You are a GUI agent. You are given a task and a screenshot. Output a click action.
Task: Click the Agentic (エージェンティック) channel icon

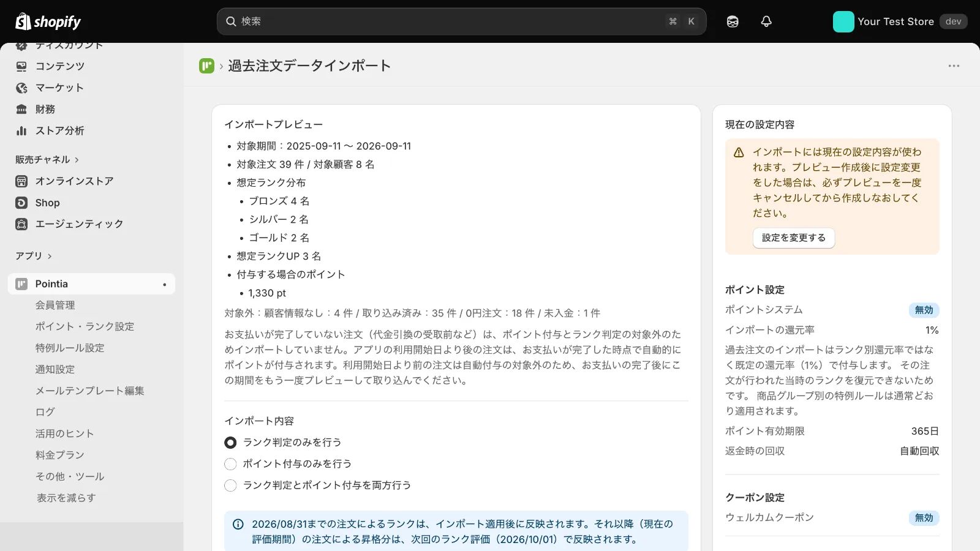coord(21,224)
